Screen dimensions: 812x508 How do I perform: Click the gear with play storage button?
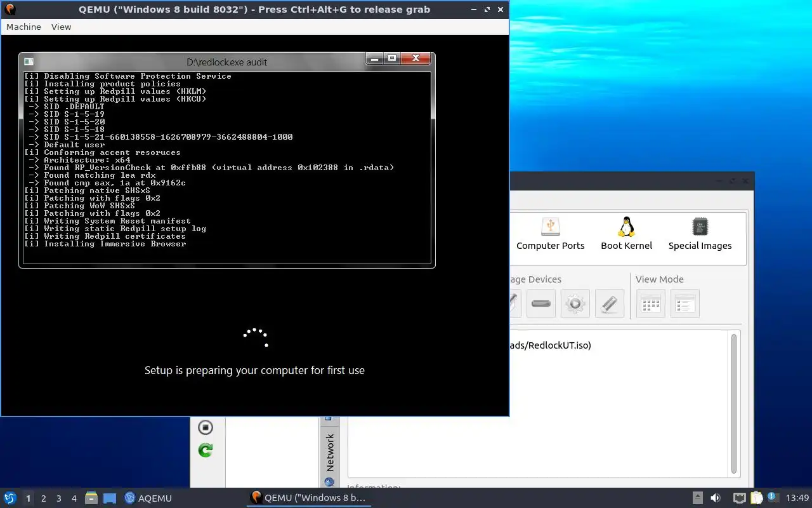(575, 304)
